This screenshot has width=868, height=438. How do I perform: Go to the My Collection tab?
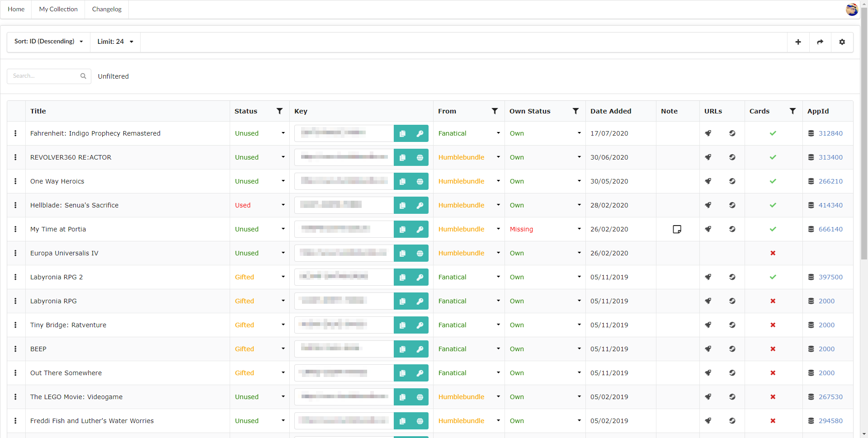click(58, 9)
